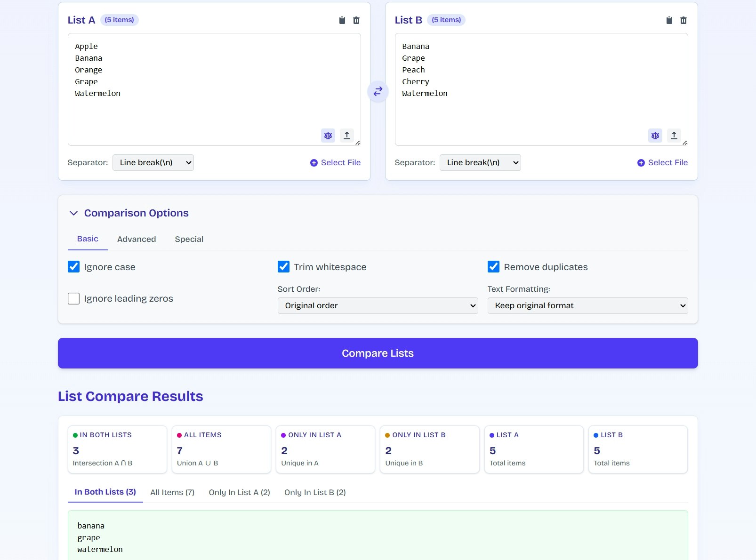
Task: Click Select File for List A
Action: pyautogui.click(x=335, y=162)
